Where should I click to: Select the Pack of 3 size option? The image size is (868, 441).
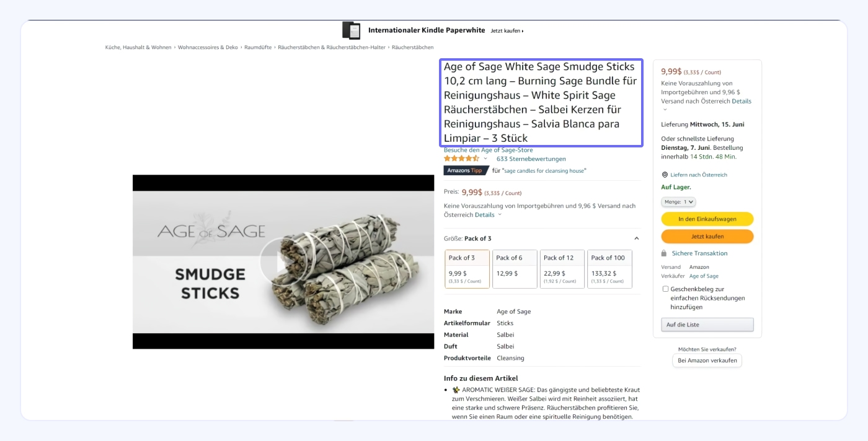click(x=467, y=269)
